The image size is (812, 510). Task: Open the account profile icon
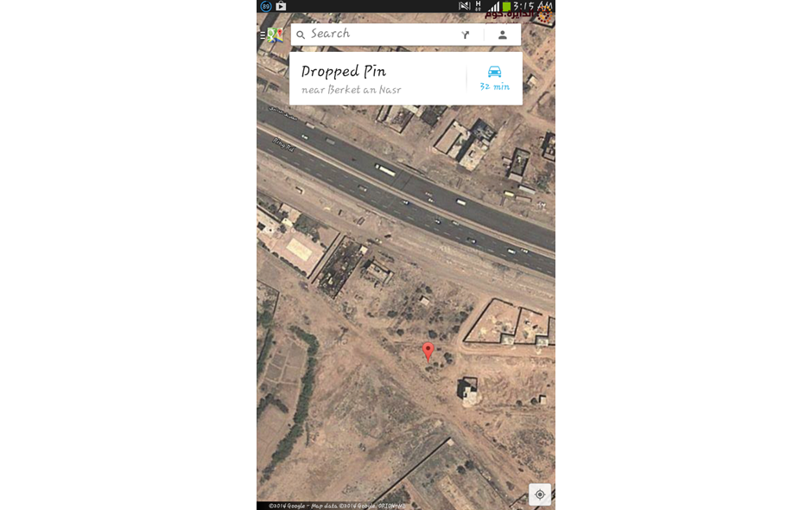coord(503,35)
